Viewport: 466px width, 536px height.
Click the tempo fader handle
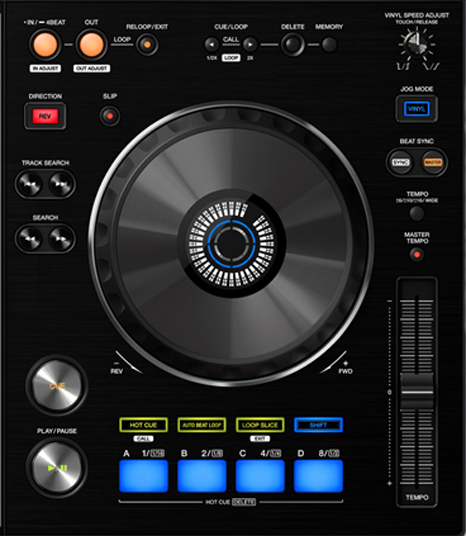click(x=416, y=392)
